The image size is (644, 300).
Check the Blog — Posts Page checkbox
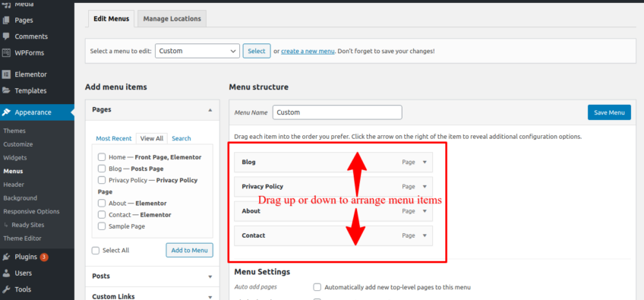tap(102, 169)
